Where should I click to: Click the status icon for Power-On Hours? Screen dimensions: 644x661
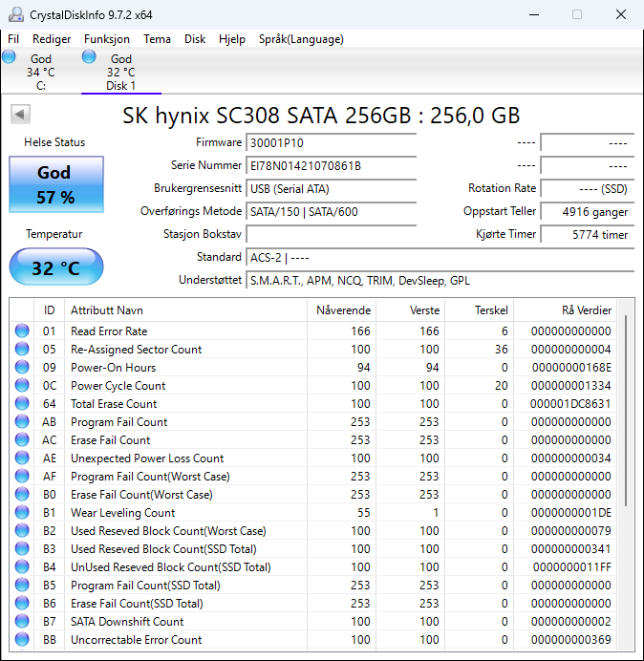(x=22, y=367)
